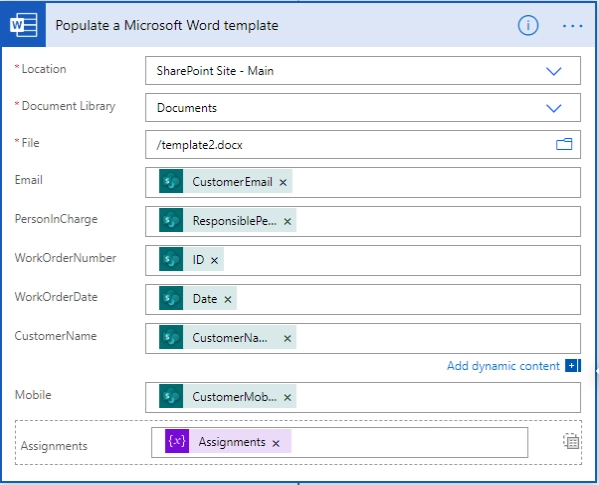Click 'SharePoint Site - Main' text

pyautogui.click(x=215, y=71)
